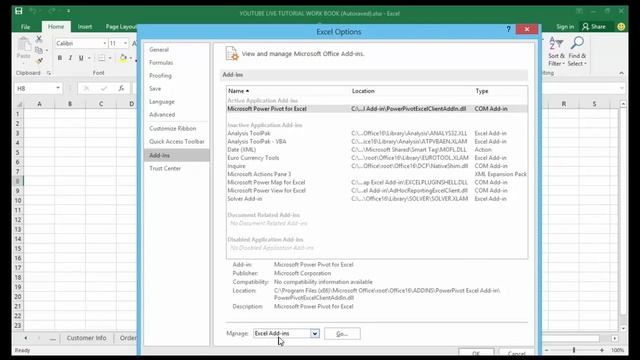Click the Share person icon

click(585, 27)
